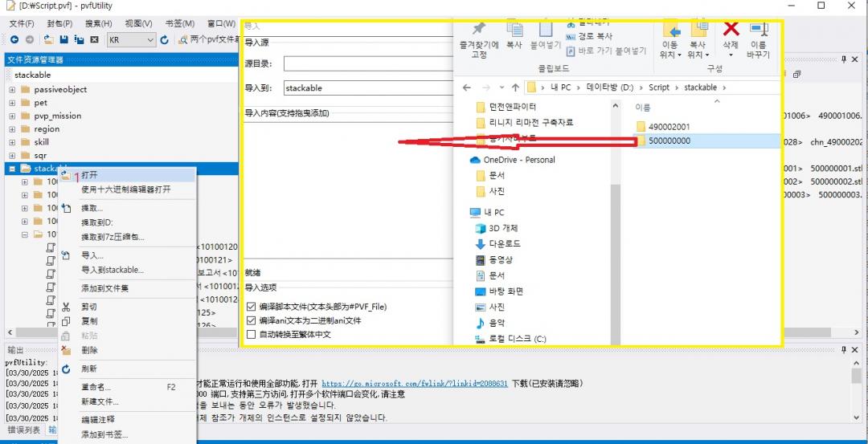Collapse the stackable folder tree node
868x444 pixels.
tap(12, 169)
